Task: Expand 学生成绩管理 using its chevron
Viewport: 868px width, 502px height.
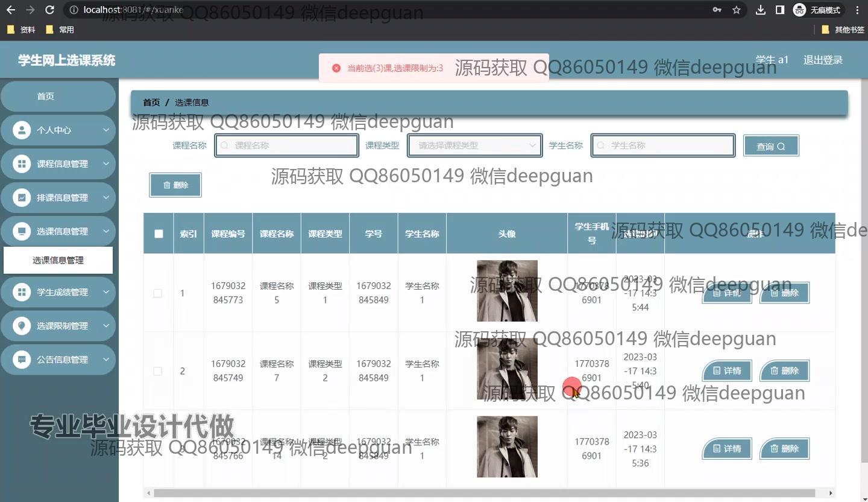Action: tap(105, 292)
